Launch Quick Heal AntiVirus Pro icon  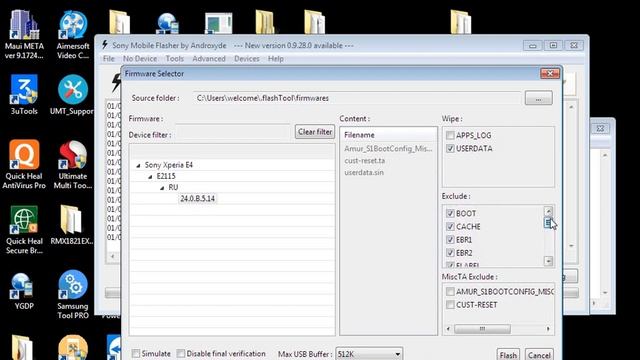[x=24, y=164]
